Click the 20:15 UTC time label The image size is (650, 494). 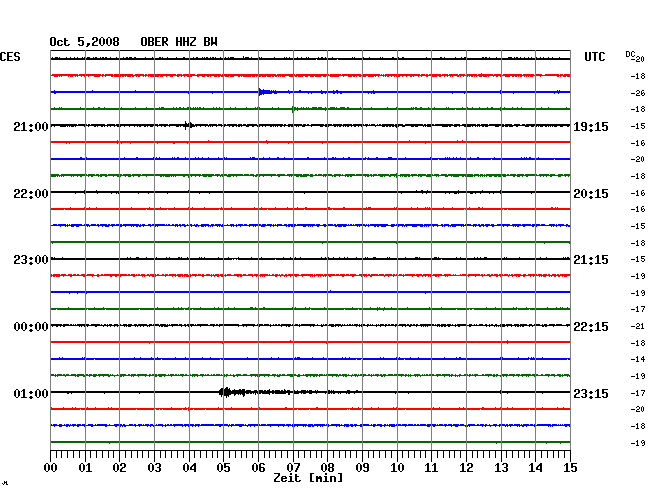click(591, 194)
